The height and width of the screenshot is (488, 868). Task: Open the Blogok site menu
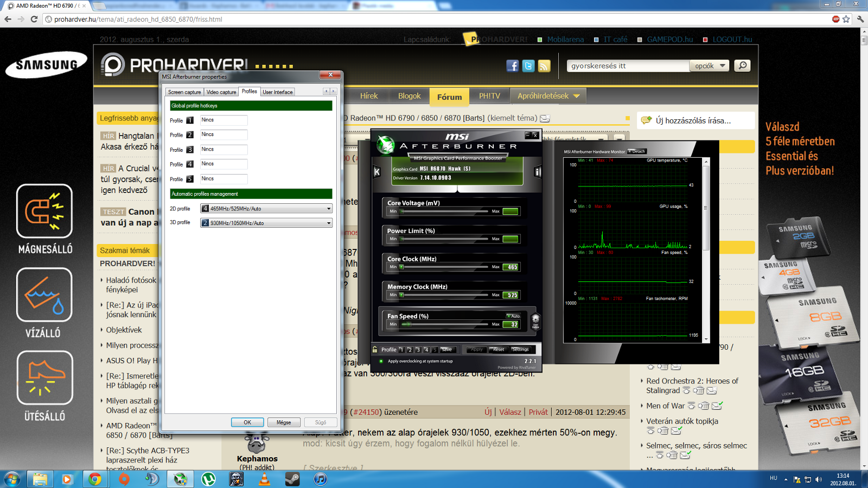(410, 96)
